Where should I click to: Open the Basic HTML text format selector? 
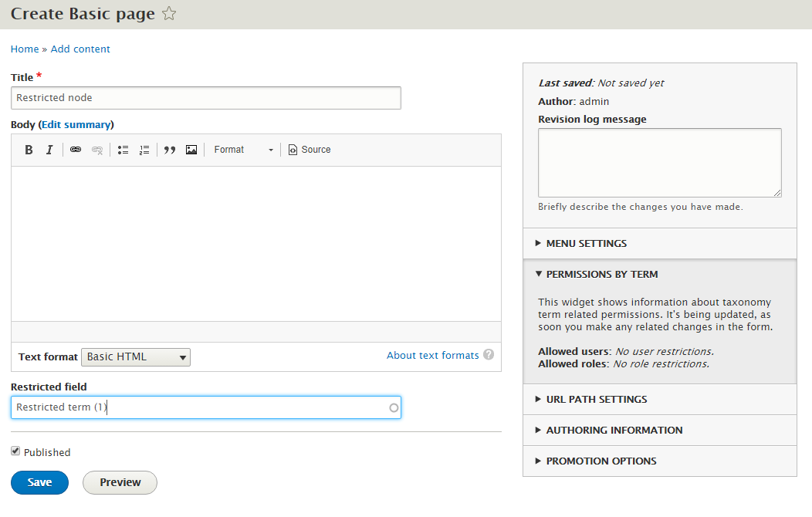tap(135, 356)
